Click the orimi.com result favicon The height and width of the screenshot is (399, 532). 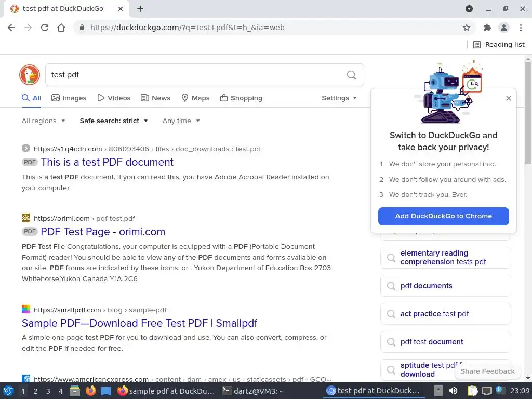pyautogui.click(x=26, y=218)
